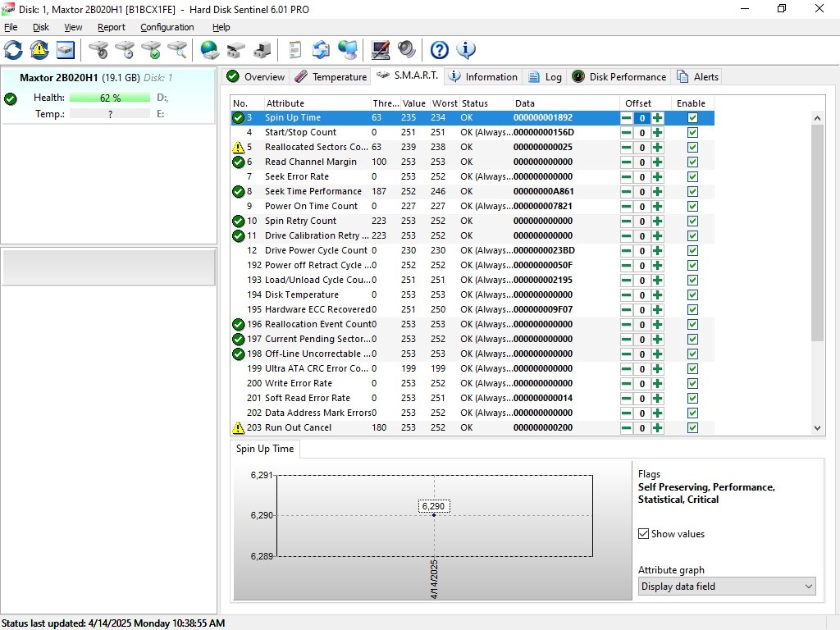
Task: Switch to the Alerts tab
Action: pos(697,76)
